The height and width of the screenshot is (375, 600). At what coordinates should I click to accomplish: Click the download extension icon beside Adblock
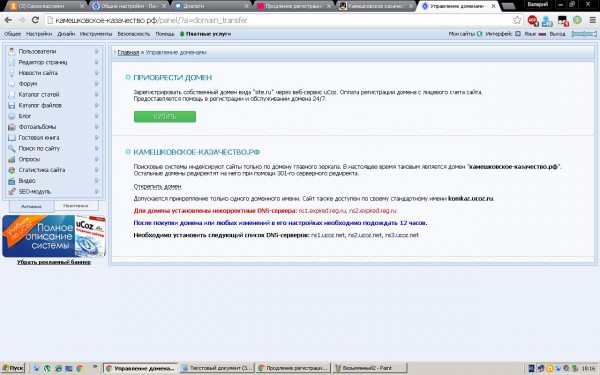point(547,20)
